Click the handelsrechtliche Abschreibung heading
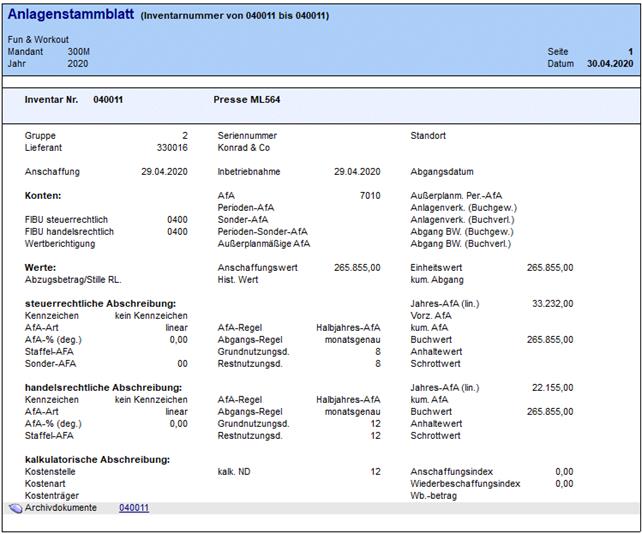Screen dimensions: 642x534 pyautogui.click(x=100, y=387)
